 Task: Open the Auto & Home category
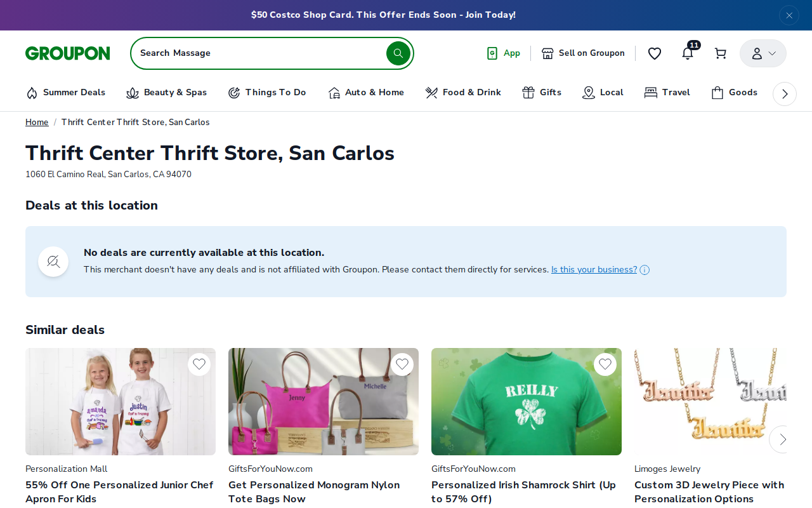366,93
